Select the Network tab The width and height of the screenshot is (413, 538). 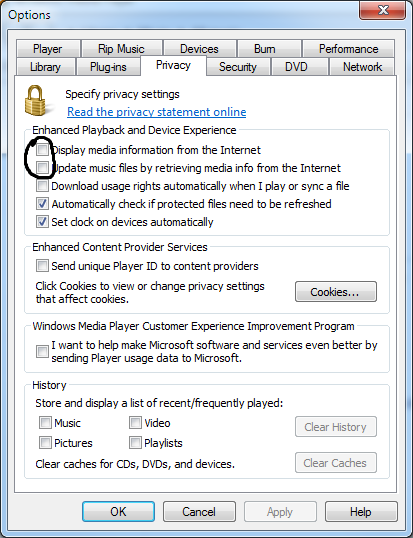tap(362, 67)
